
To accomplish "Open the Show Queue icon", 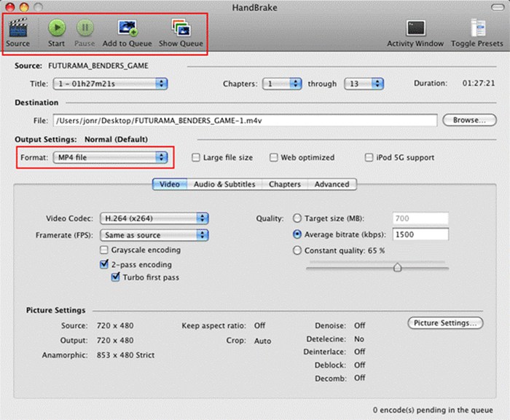I will click(x=181, y=28).
